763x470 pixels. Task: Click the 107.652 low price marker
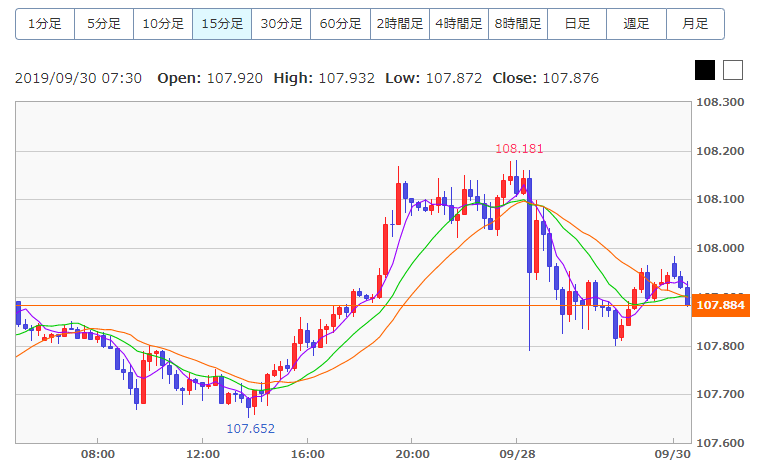[250, 428]
